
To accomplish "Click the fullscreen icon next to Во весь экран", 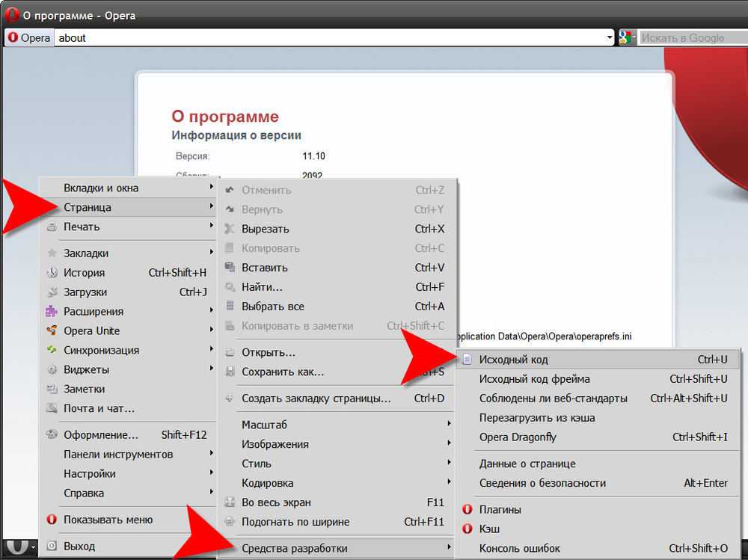I will [230, 502].
